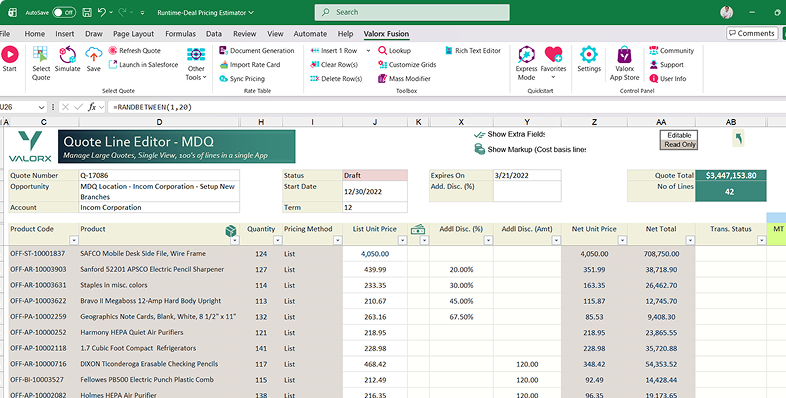Open Document Generation
This screenshot has height=398, width=786.
(257, 51)
